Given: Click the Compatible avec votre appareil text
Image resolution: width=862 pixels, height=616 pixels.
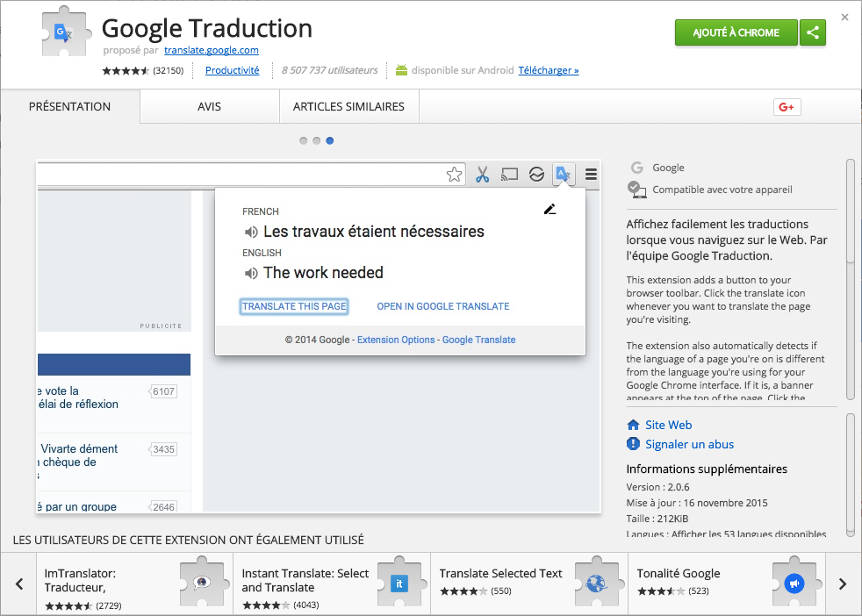Looking at the screenshot, I should (722, 190).
